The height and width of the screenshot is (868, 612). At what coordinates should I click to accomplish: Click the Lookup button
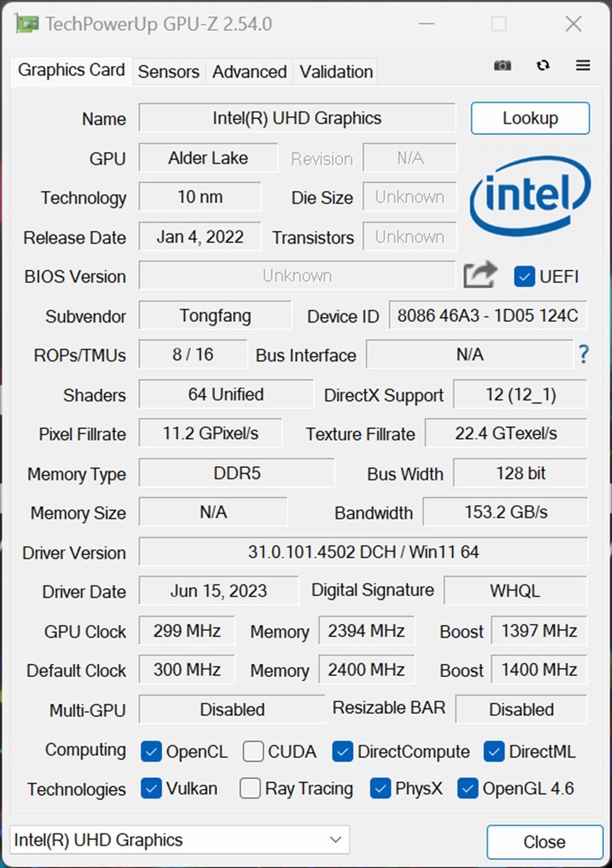point(530,118)
